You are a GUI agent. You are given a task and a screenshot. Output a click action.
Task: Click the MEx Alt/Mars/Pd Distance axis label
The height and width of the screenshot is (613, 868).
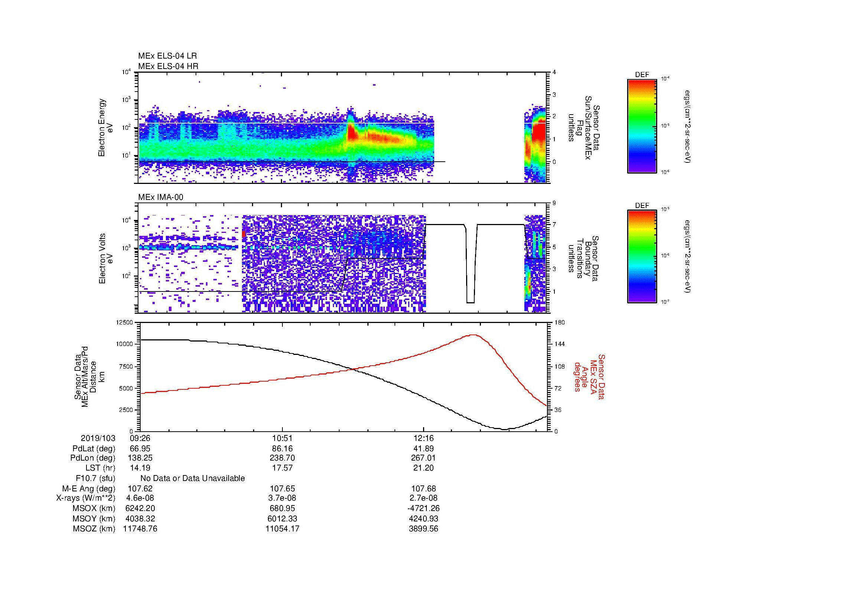89,376
